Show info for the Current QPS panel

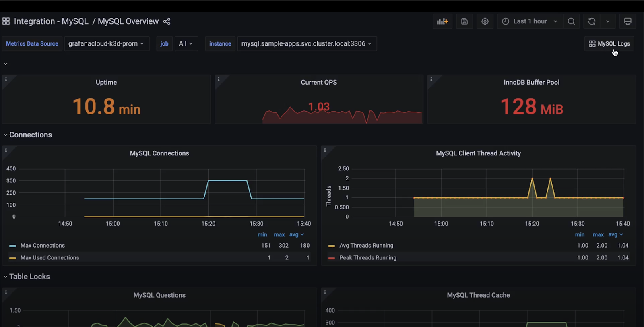point(219,79)
